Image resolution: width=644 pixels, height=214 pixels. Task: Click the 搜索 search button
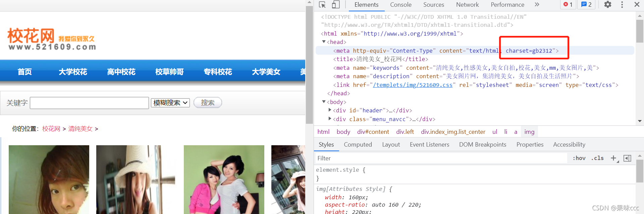(208, 103)
